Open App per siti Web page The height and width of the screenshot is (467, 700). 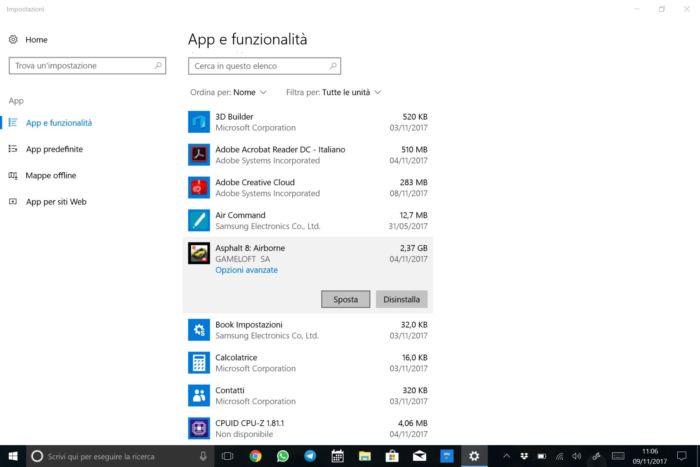pos(56,202)
